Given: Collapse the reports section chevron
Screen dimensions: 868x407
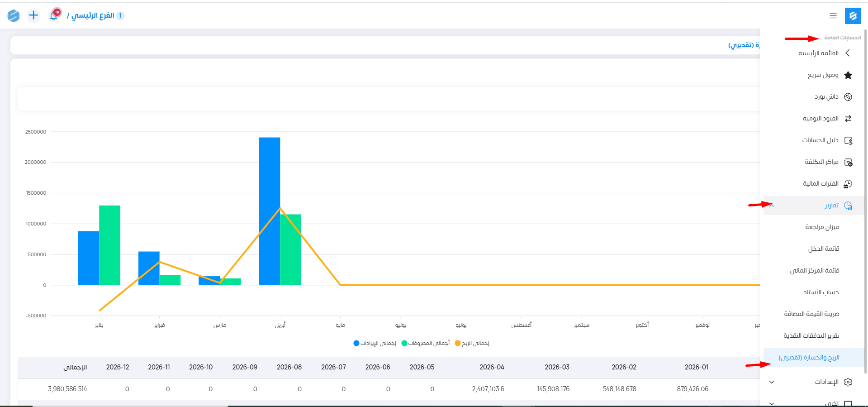Looking at the screenshot, I should coord(772,206).
